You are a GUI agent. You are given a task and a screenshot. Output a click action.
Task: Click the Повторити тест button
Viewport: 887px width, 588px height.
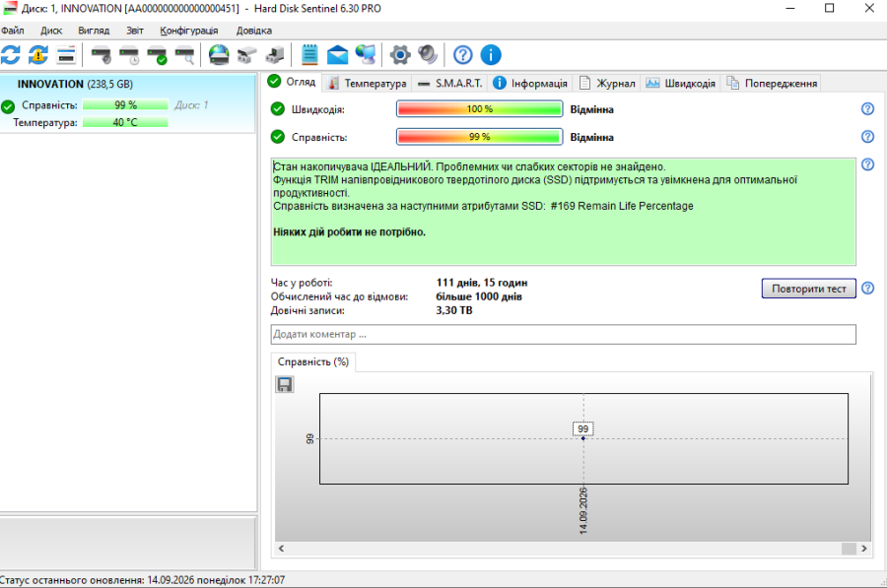tap(809, 289)
